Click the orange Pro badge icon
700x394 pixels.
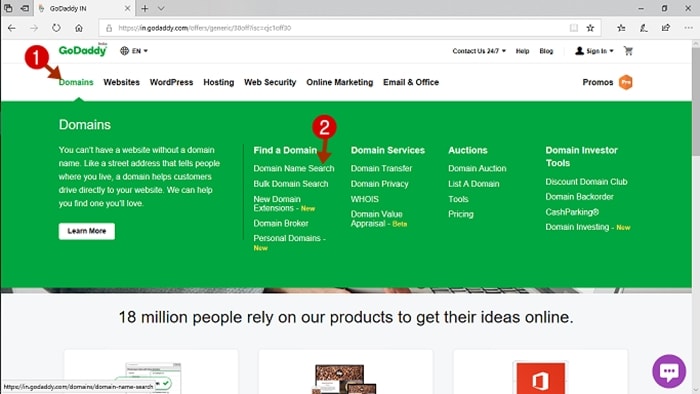[x=626, y=82]
